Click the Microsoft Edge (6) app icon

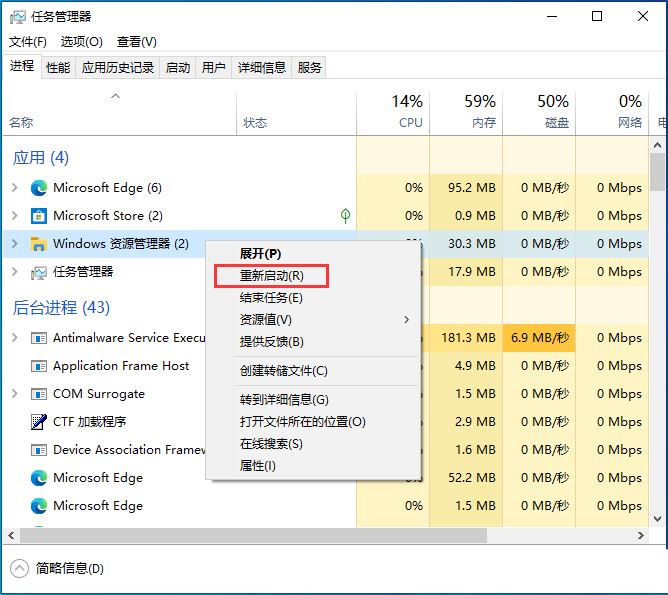(39, 188)
